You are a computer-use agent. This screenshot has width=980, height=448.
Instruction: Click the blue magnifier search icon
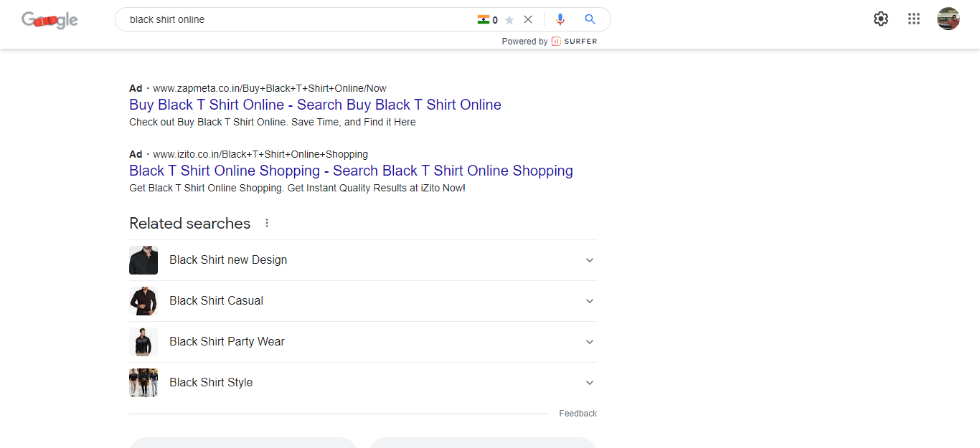(590, 19)
